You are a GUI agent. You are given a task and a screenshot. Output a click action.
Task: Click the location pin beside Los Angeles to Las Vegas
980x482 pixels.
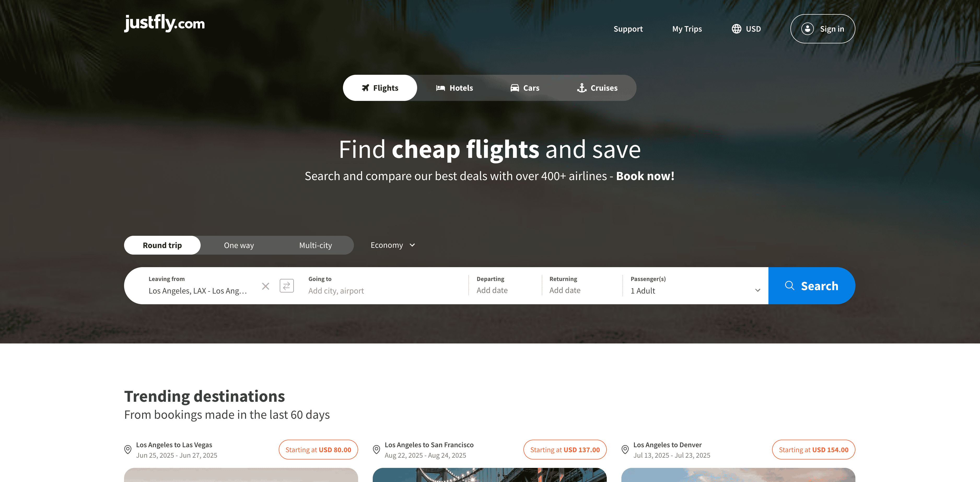click(128, 450)
